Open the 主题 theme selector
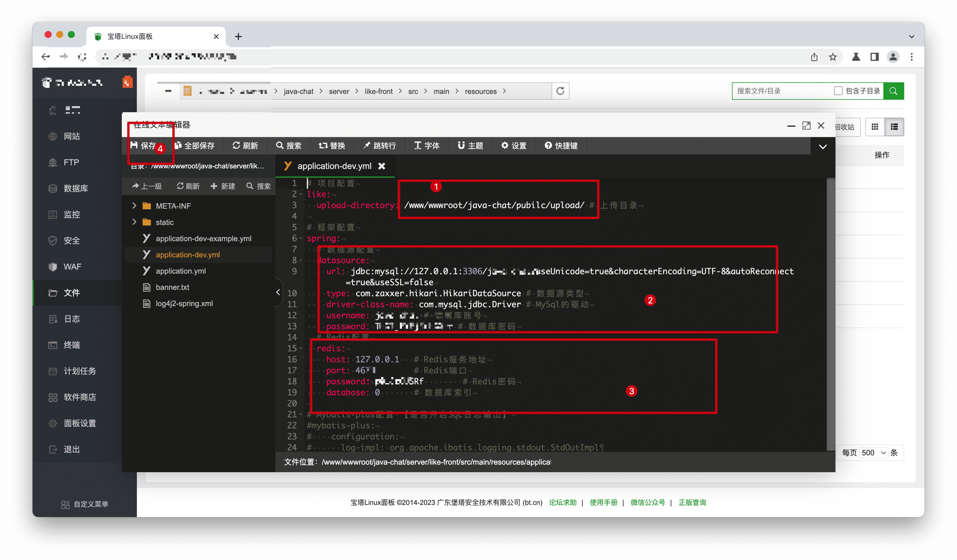 (470, 146)
